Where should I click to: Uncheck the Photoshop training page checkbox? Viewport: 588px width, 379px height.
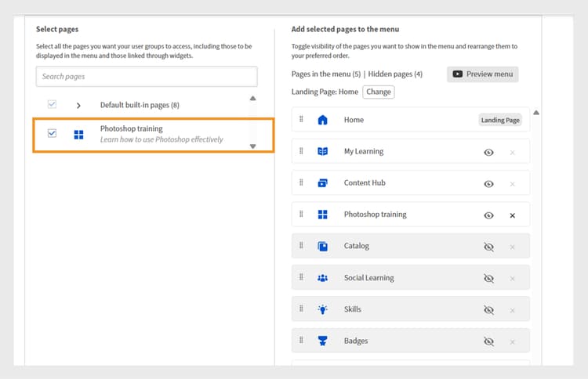(x=53, y=134)
